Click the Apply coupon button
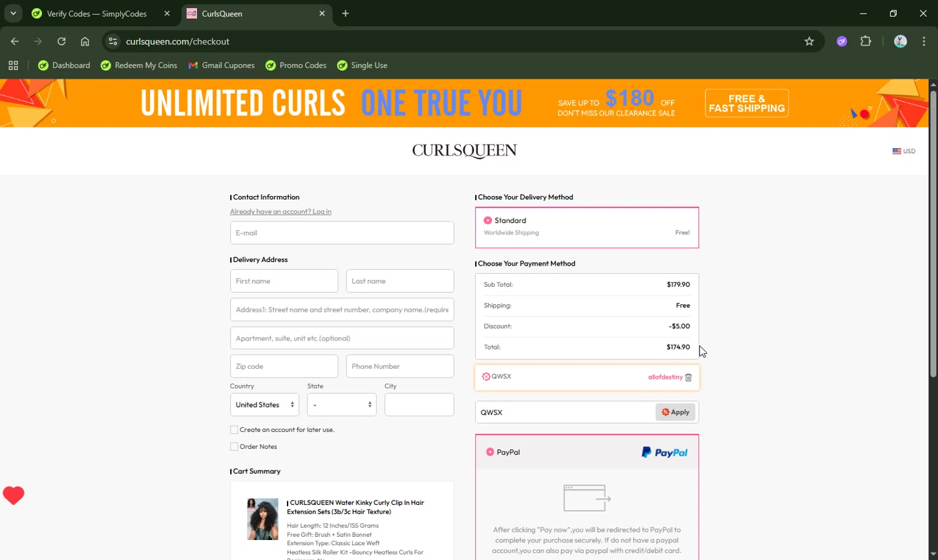The image size is (938, 560). [675, 412]
